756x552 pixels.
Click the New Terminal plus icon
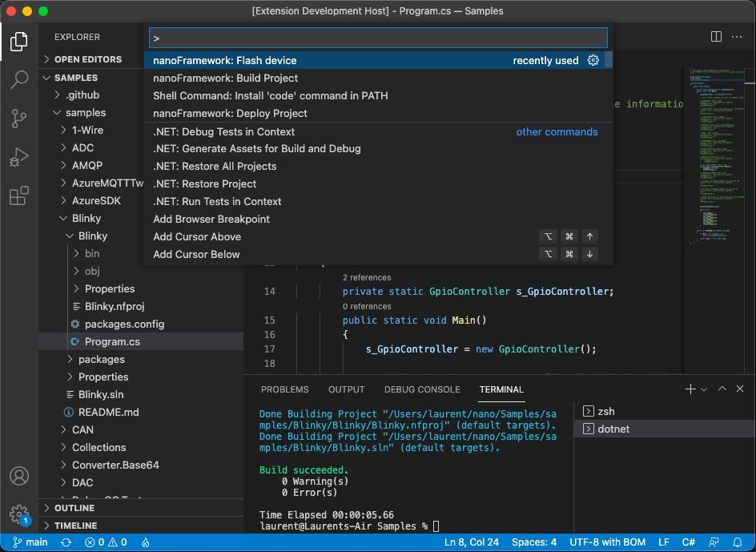pos(690,389)
